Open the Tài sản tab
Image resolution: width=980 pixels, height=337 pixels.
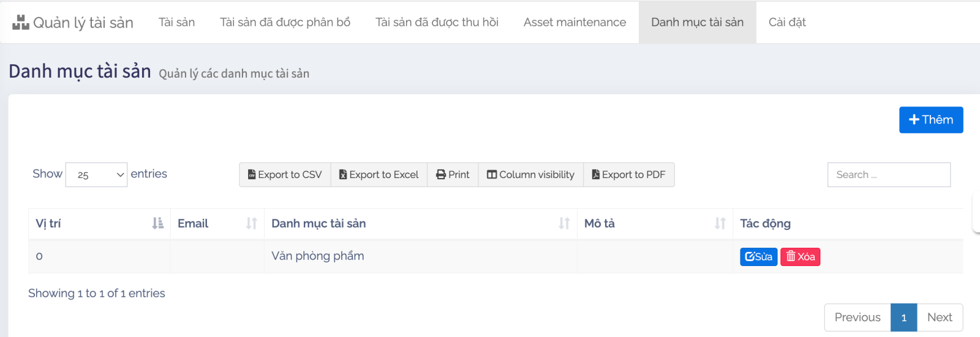pos(176,23)
